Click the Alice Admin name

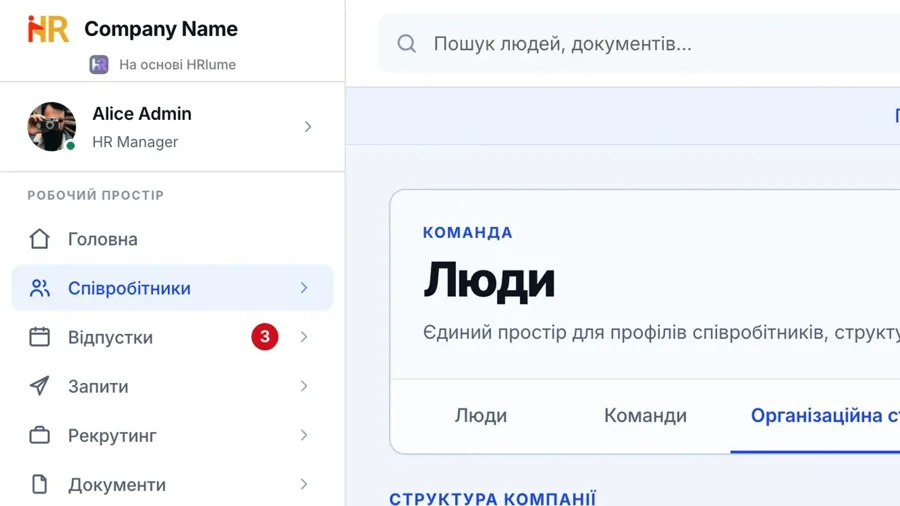coord(142,114)
